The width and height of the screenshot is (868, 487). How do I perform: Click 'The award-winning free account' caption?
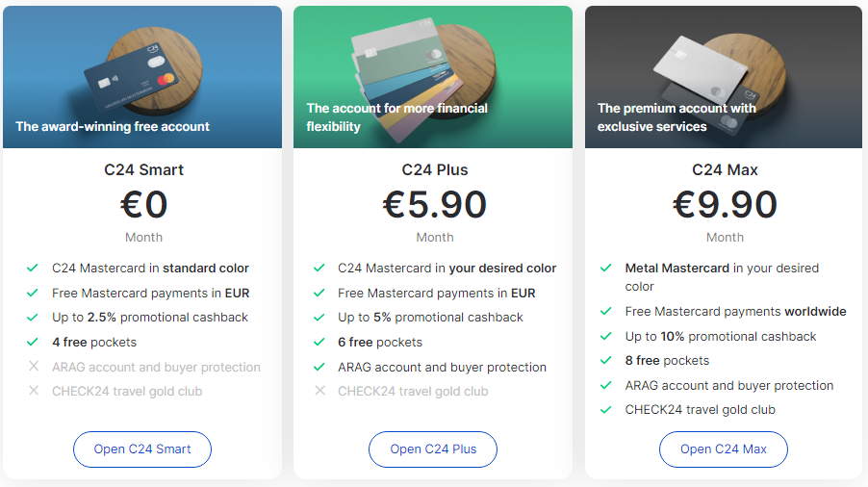coord(113,127)
